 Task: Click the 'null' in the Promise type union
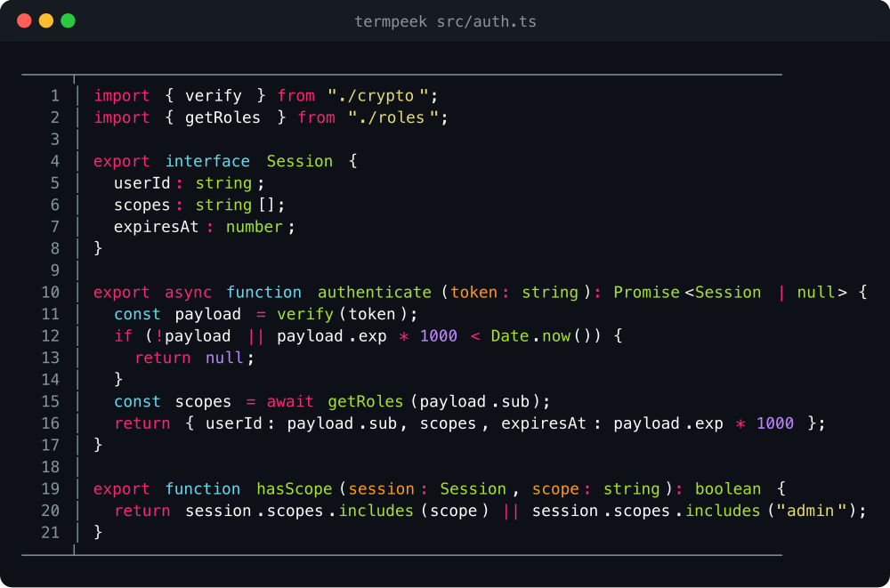click(815, 293)
